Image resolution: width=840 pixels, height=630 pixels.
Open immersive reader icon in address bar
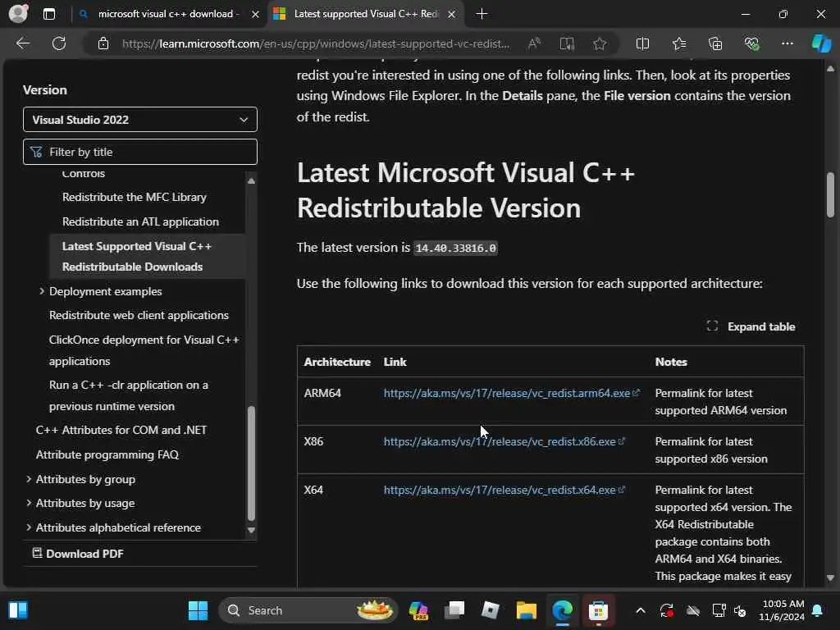(567, 43)
